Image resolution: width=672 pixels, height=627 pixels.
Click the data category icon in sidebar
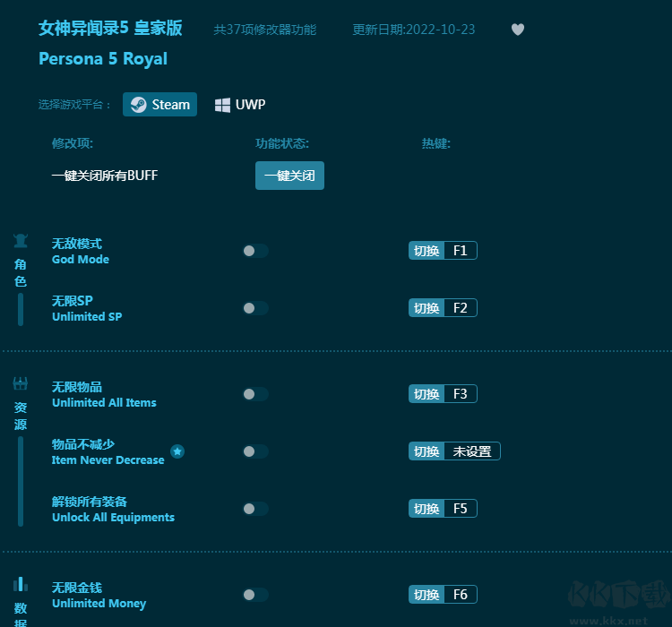(21, 585)
